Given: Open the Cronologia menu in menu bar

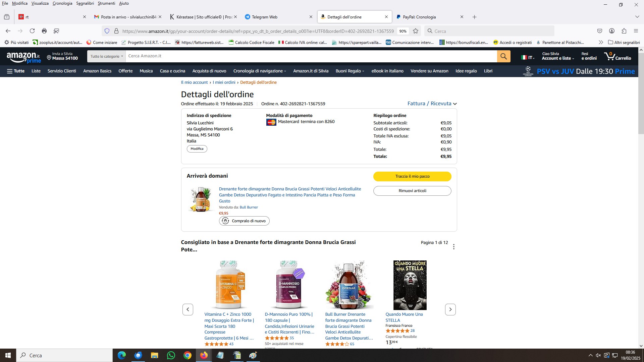Looking at the screenshot, I should pos(62,3).
